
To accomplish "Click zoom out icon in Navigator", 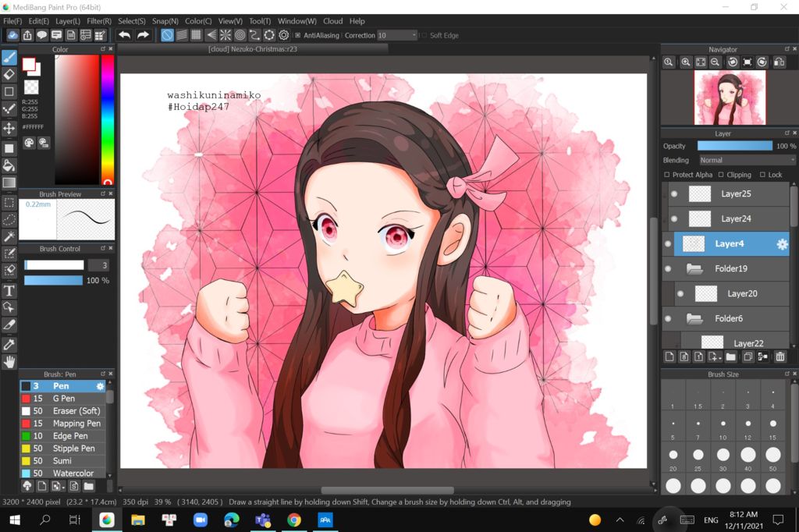I will coord(715,62).
